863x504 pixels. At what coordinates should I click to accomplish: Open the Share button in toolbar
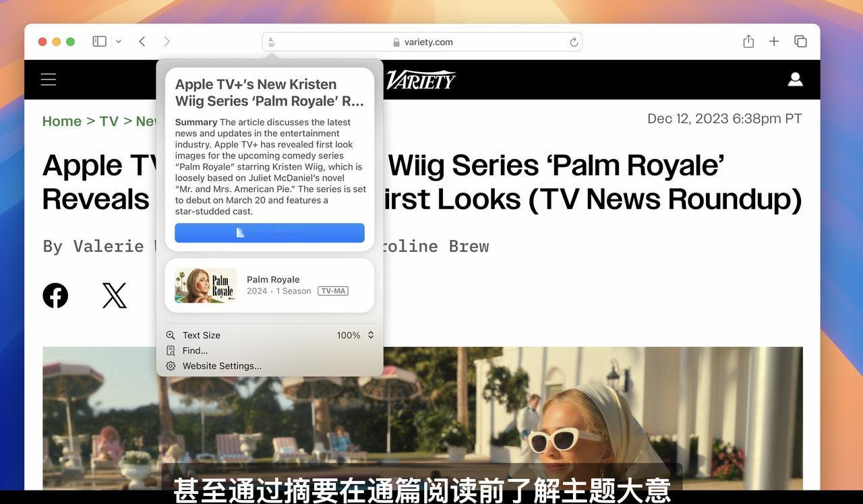pos(748,42)
